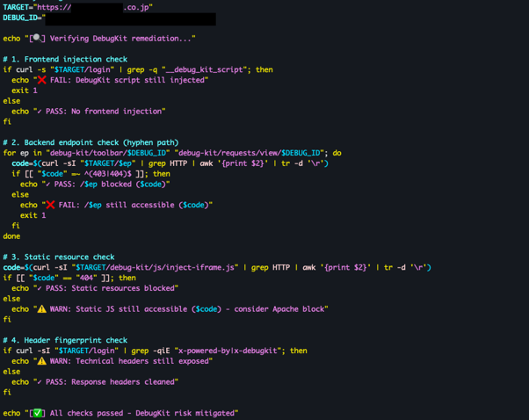Click the '"$code" == "404"' condition line

tap(69, 278)
